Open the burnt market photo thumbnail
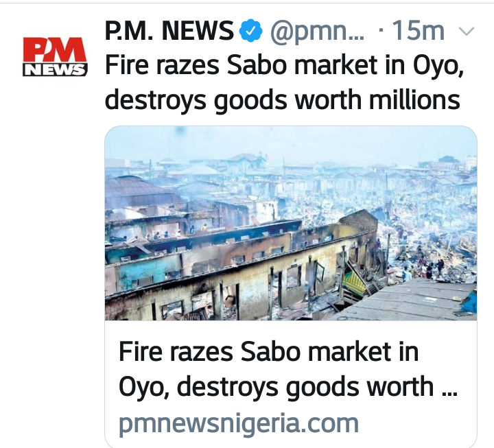The height and width of the screenshot is (448, 494). coord(291,223)
